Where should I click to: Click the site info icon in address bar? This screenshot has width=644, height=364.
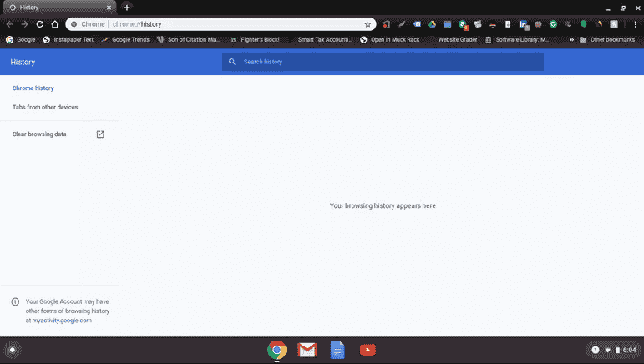(74, 24)
